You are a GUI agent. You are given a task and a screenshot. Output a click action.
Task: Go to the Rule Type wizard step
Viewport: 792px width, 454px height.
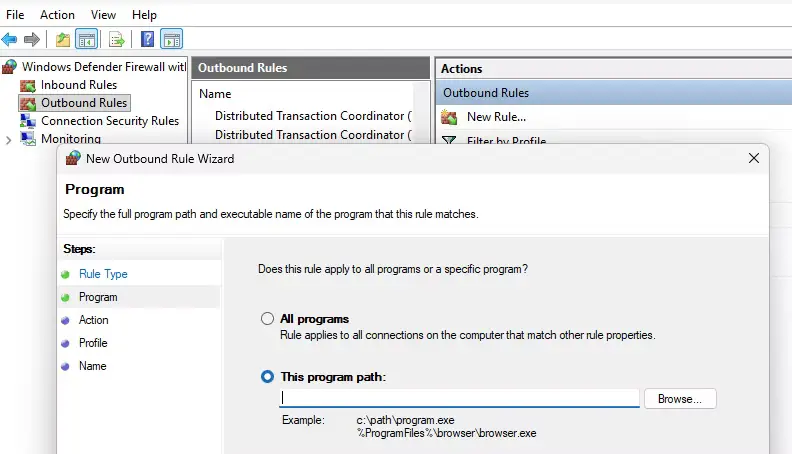coord(103,274)
